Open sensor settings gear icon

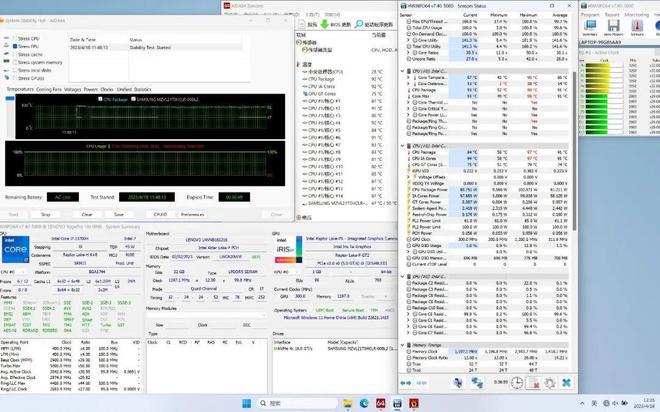550,383
